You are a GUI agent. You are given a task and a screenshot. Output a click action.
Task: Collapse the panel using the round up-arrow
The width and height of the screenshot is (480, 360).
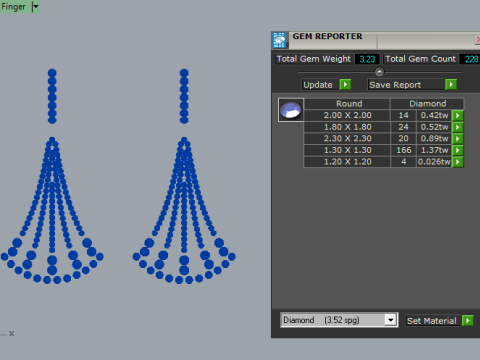click(x=379, y=72)
